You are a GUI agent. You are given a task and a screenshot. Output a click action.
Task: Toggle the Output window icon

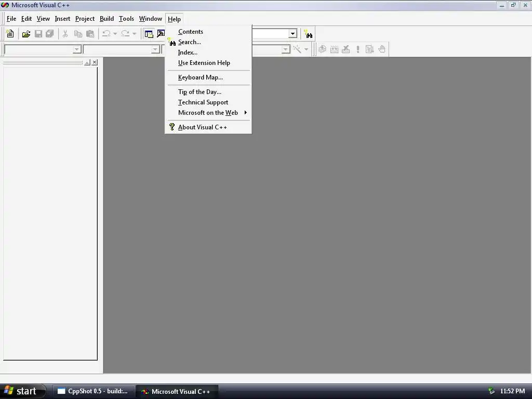161,34
